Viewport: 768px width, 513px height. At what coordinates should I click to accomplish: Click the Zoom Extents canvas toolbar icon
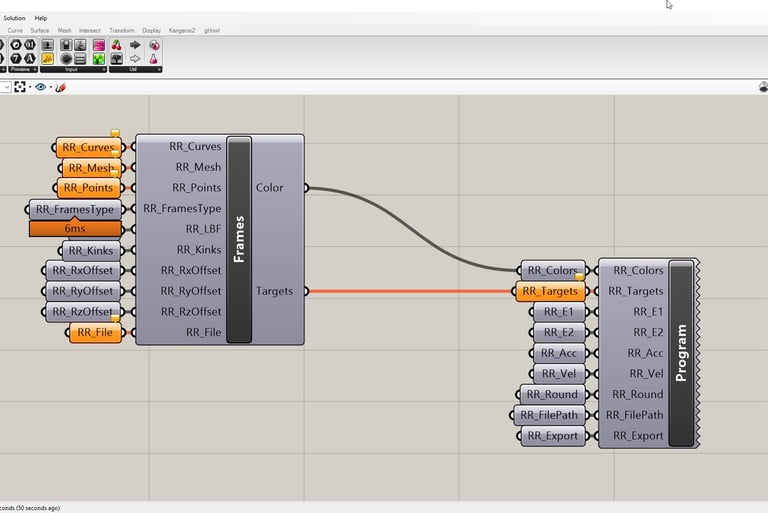click(20, 87)
